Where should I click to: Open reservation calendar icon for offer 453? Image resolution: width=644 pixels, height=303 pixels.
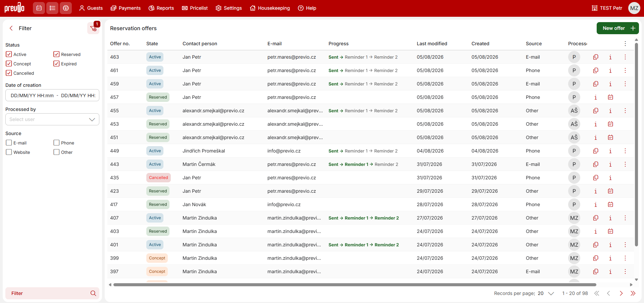click(x=610, y=124)
